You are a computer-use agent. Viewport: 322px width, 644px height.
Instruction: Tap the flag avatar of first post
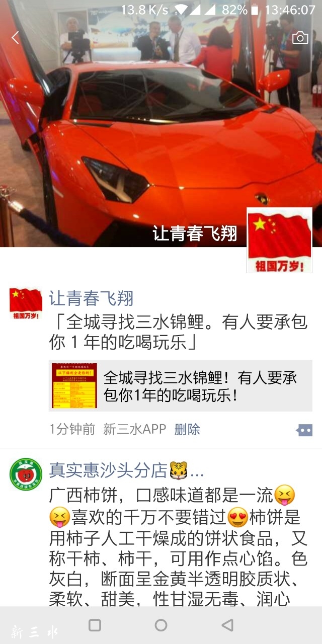tap(26, 304)
